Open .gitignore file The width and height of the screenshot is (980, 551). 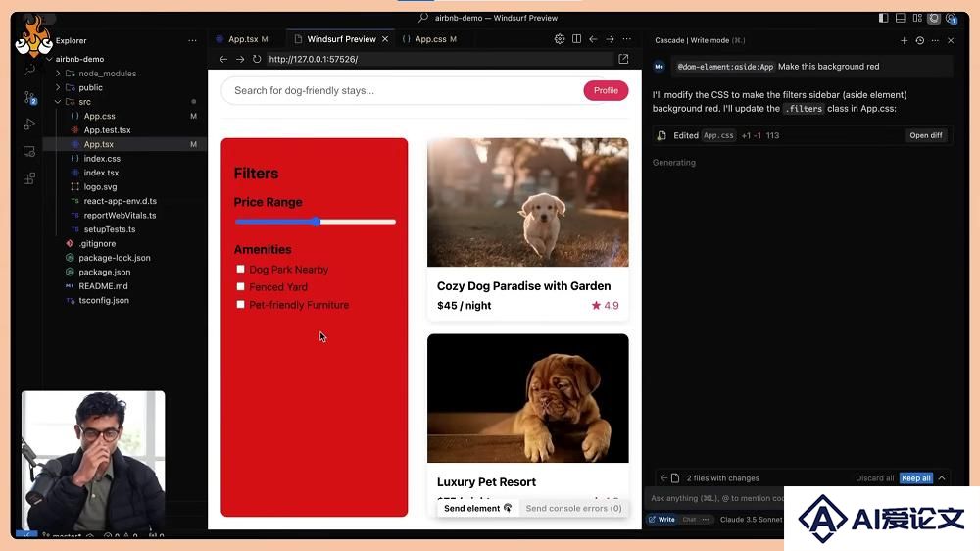(x=97, y=244)
